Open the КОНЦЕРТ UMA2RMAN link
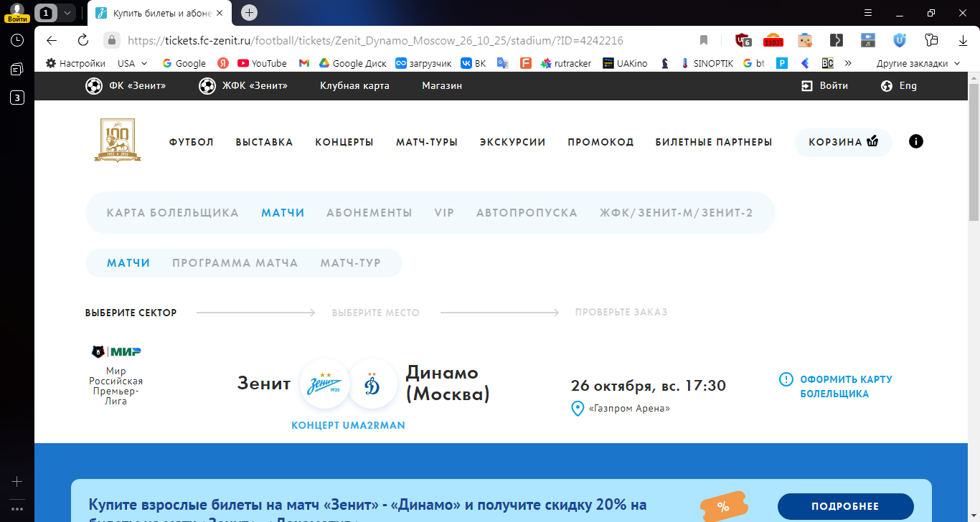The width and height of the screenshot is (980, 522). click(348, 425)
